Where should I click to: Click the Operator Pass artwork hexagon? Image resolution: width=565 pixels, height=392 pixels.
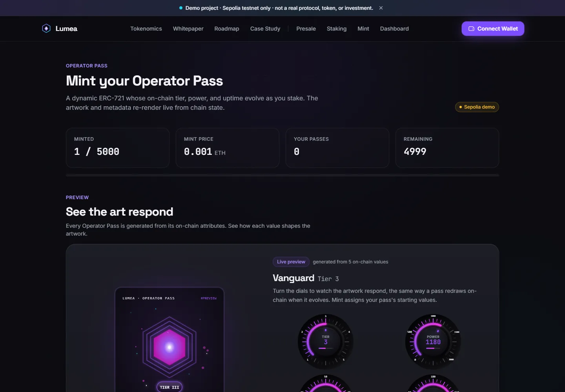pyautogui.click(x=169, y=347)
